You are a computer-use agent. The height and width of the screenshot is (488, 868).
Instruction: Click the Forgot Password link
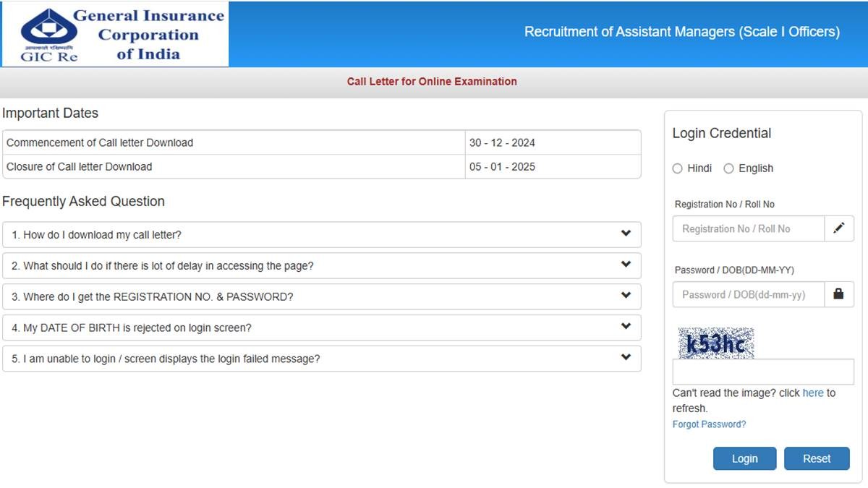709,424
